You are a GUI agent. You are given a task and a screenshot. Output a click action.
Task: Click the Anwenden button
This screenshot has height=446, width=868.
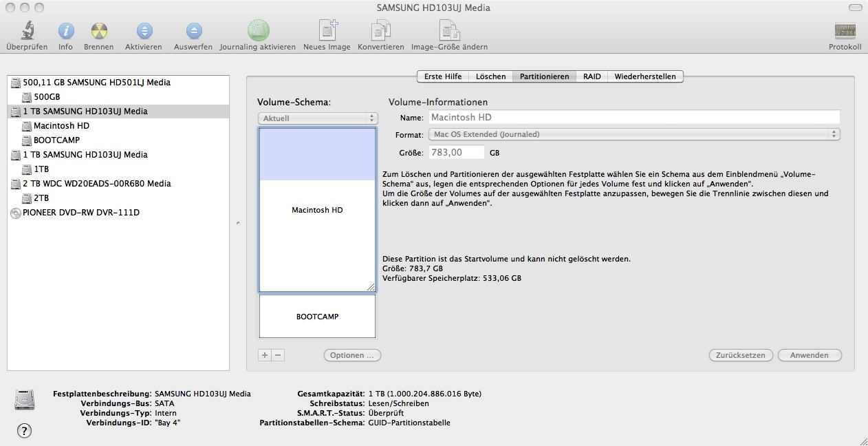click(x=810, y=355)
